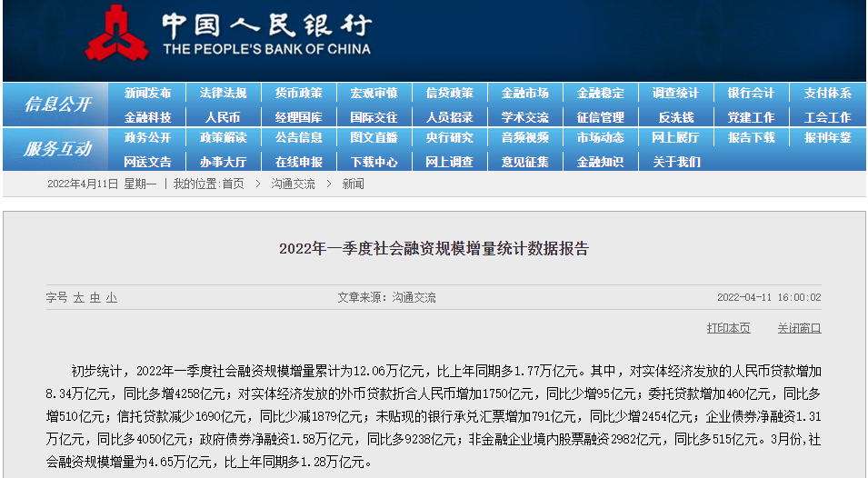Open 在线申报 page
Viewport: 868px width, 478px height.
point(299,162)
